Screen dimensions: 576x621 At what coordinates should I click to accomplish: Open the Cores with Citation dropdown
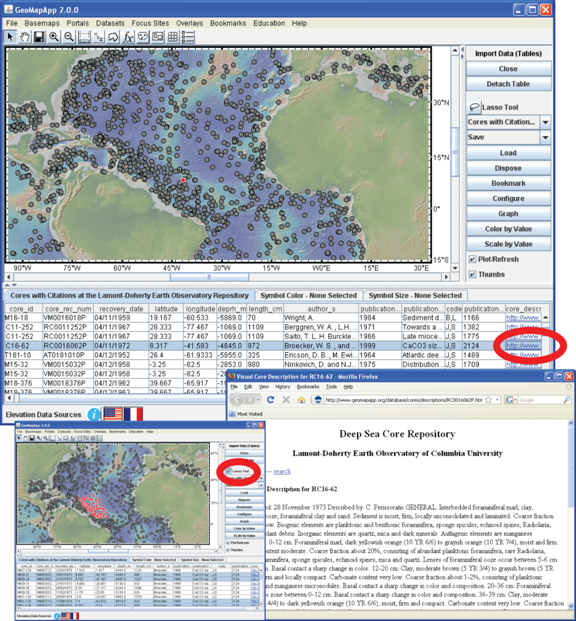tap(545, 122)
